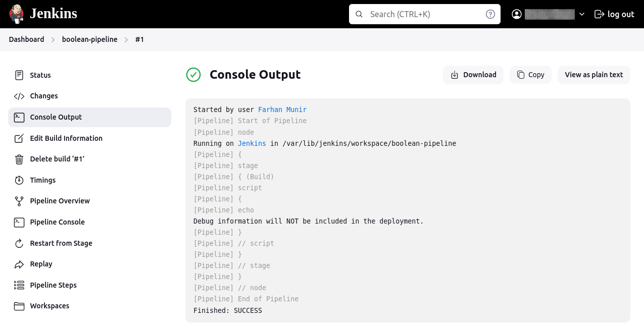Click the Timings stopwatch icon

(x=19, y=180)
